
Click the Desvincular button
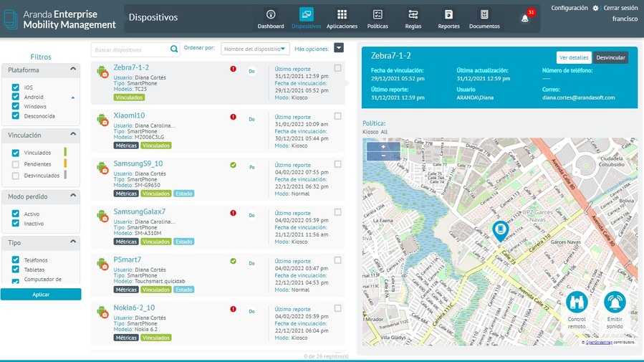coord(610,57)
